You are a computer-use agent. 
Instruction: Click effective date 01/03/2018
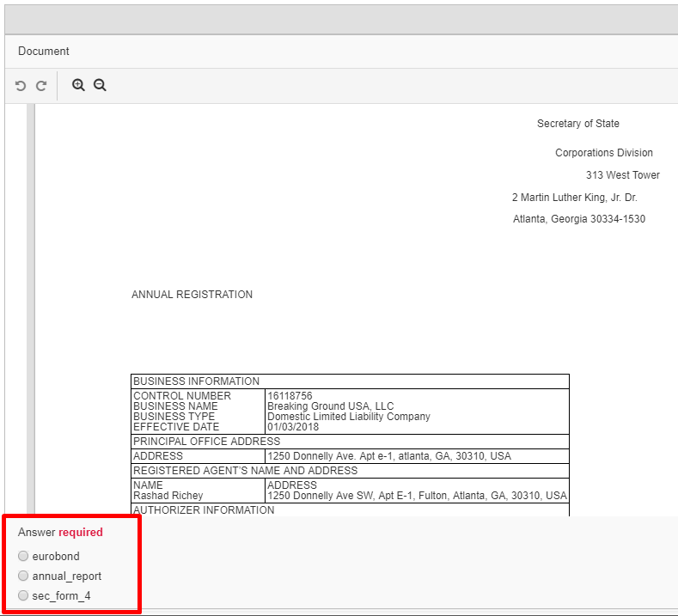293,427
